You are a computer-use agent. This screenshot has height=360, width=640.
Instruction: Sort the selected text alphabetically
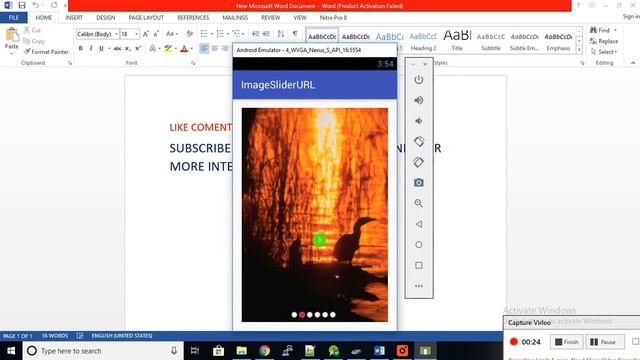point(281,33)
